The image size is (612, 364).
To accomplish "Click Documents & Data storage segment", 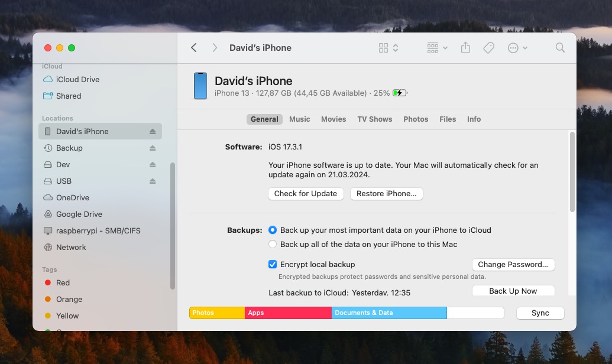I will click(389, 313).
